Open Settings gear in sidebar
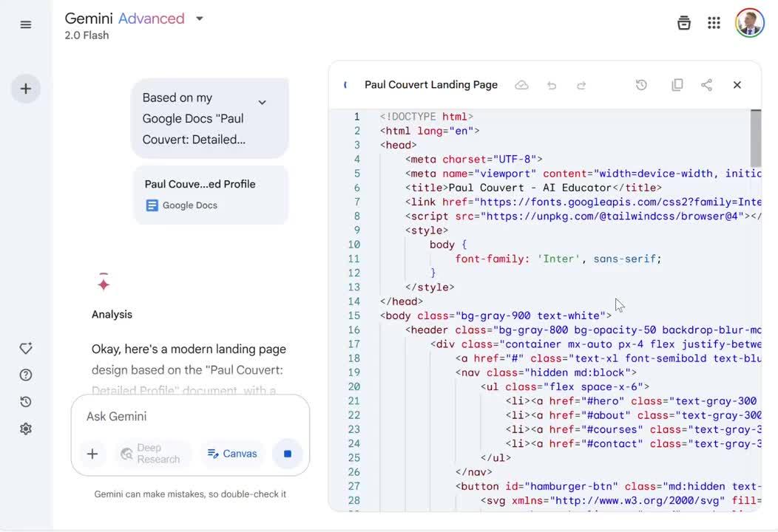 point(26,429)
